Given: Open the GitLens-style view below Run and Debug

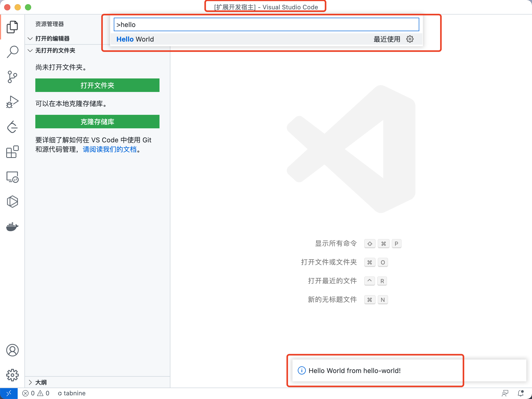Looking at the screenshot, I should coord(12,127).
